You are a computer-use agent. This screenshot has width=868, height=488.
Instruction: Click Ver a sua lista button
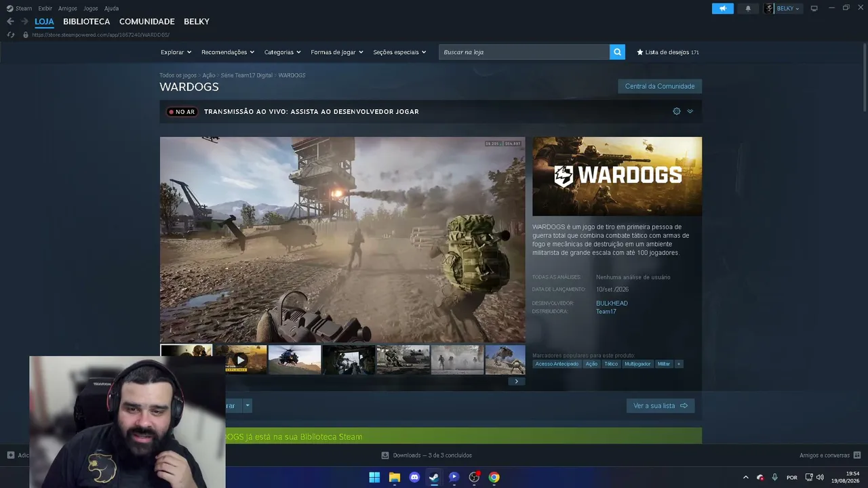click(x=660, y=406)
